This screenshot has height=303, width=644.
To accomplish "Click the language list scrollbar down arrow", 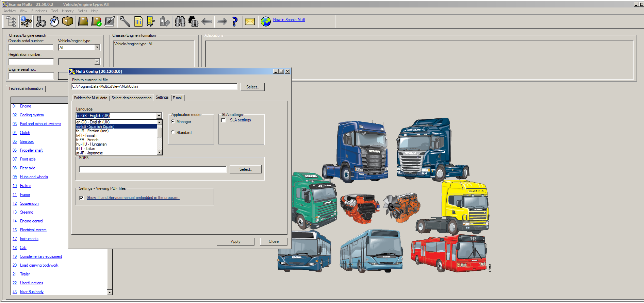I will 159,153.
